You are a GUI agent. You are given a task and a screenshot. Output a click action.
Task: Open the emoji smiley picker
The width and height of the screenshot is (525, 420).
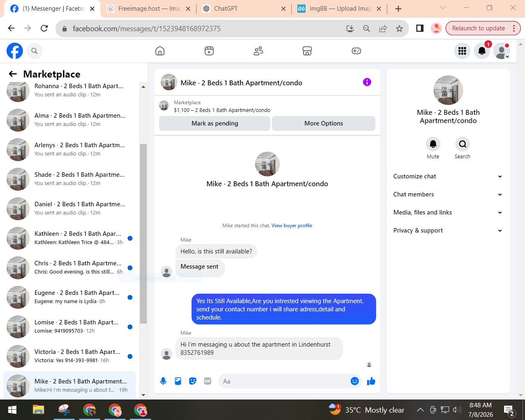355,381
